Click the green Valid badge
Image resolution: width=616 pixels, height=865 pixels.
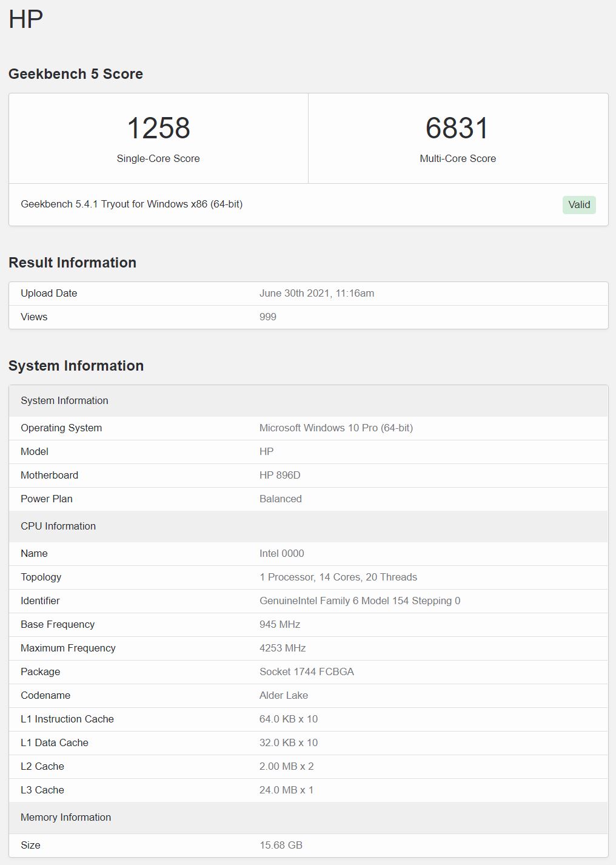[579, 204]
